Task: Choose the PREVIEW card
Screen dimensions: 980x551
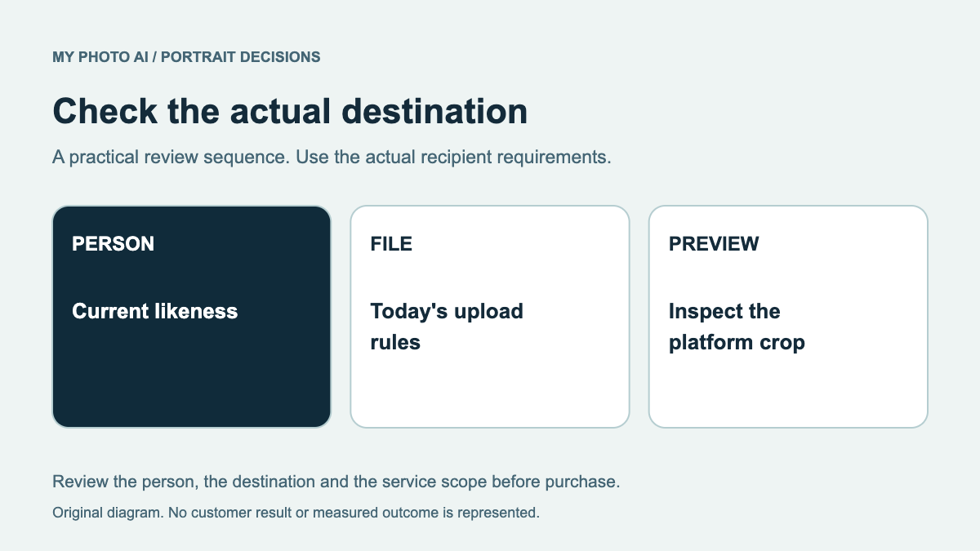Action: coord(788,317)
